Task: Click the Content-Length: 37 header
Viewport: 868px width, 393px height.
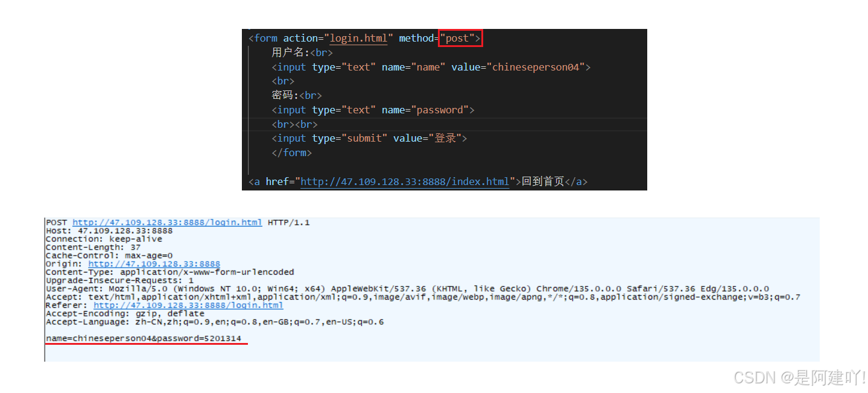Action: click(x=93, y=247)
